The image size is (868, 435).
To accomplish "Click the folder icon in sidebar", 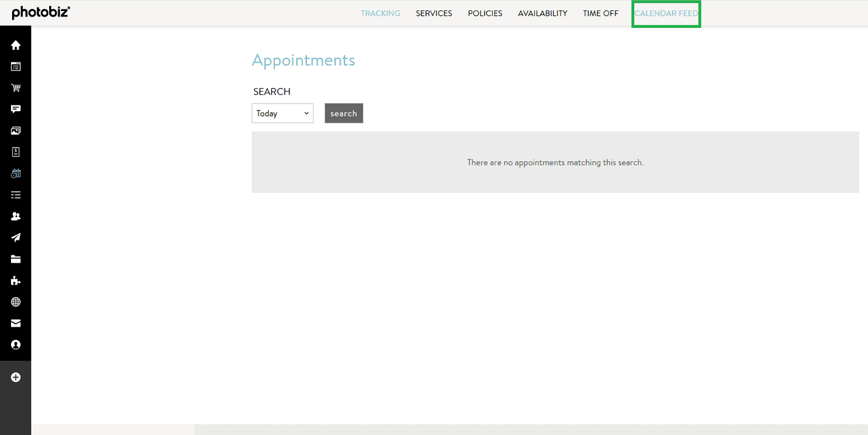I will pyautogui.click(x=16, y=259).
